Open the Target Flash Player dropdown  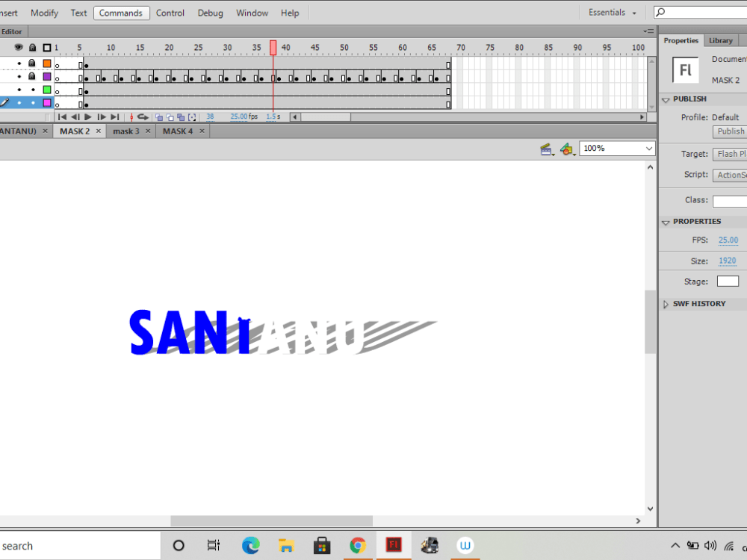tap(730, 154)
